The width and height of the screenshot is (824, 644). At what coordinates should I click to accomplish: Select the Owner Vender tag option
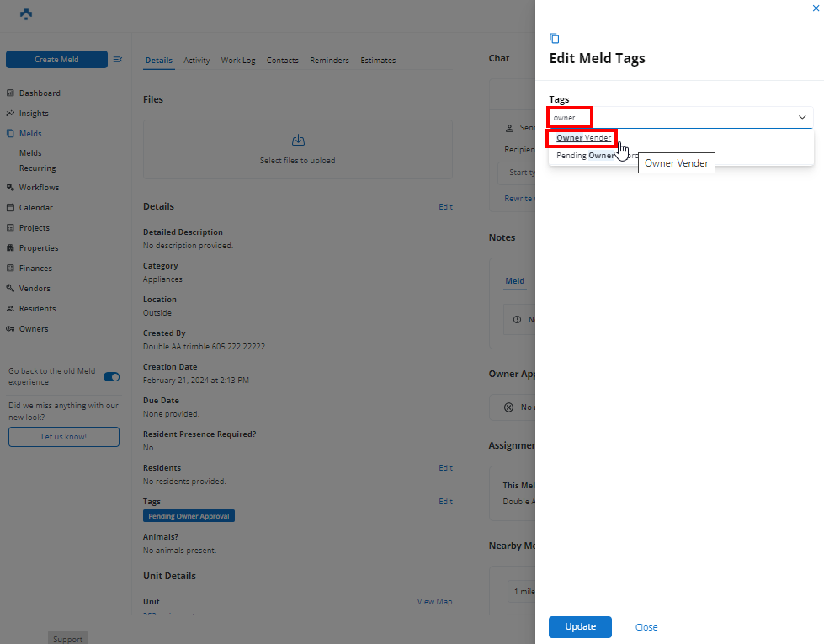point(583,138)
